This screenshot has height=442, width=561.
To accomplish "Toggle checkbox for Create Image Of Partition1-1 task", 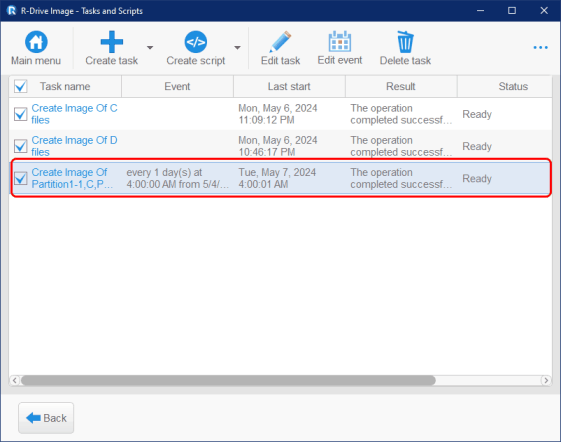I will pos(20,178).
